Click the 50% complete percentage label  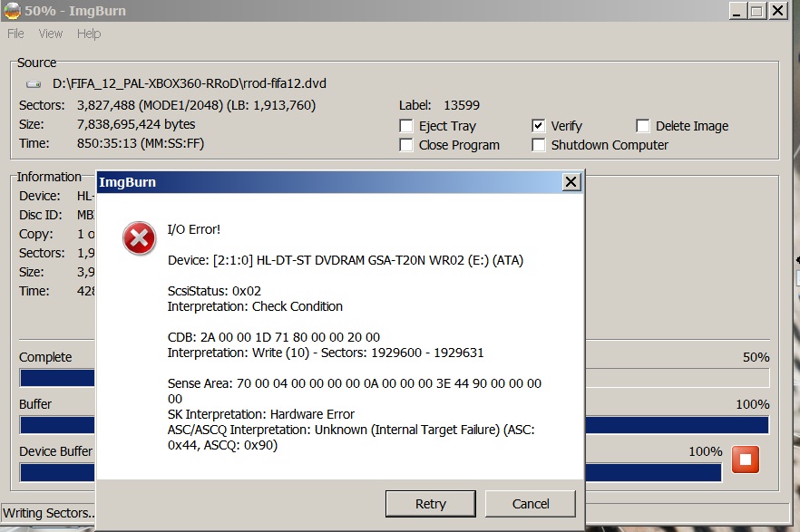pos(756,357)
